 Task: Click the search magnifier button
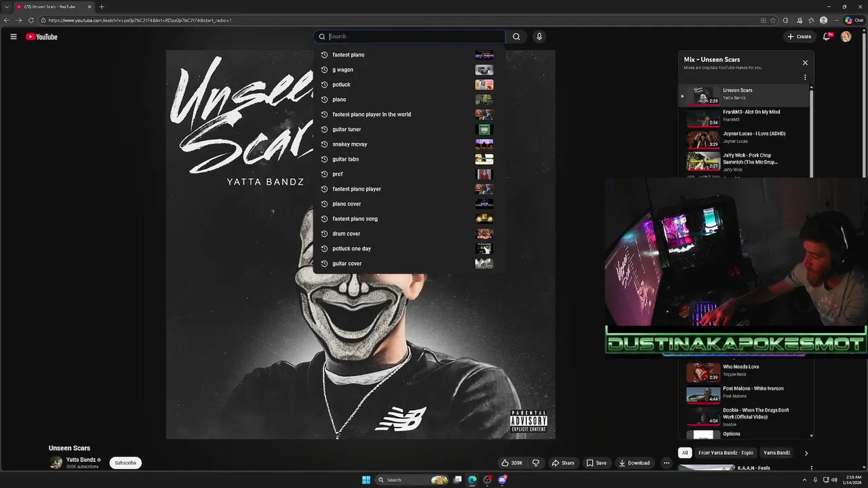[516, 37]
